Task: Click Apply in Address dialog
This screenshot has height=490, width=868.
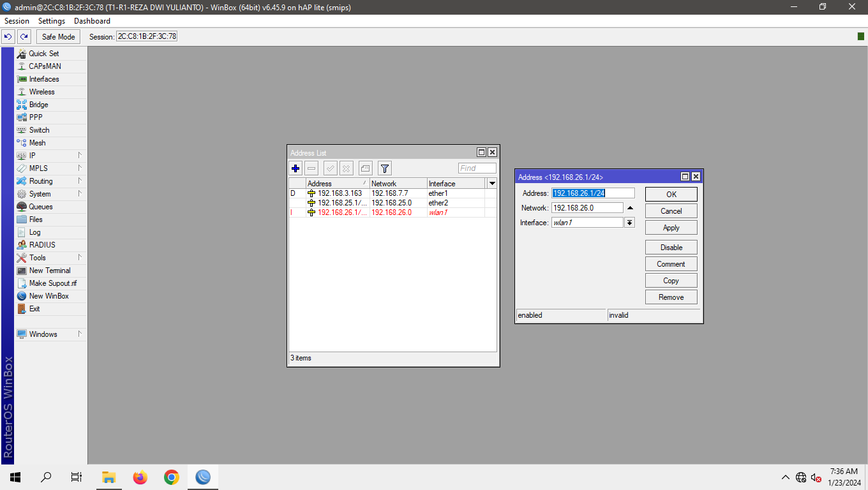Action: [671, 227]
